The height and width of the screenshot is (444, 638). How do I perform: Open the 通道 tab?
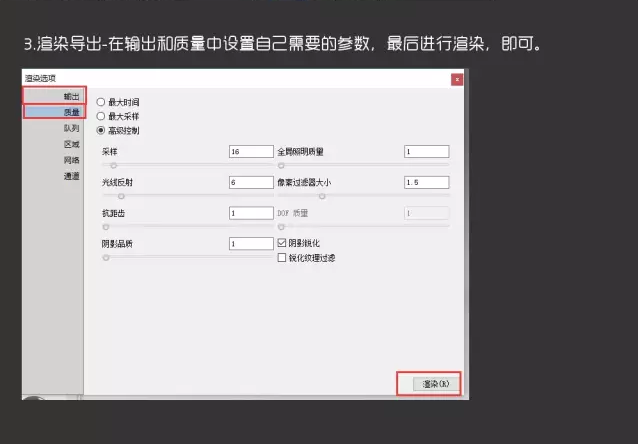click(x=54, y=176)
